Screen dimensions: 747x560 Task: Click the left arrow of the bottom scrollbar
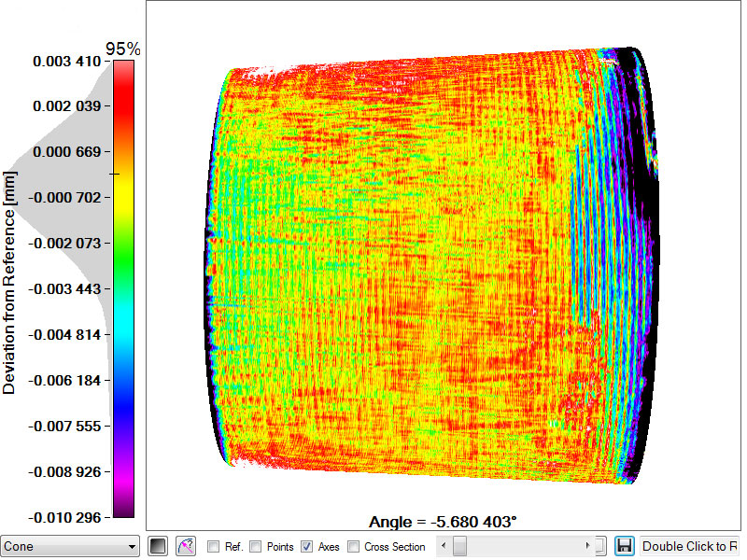(x=443, y=546)
